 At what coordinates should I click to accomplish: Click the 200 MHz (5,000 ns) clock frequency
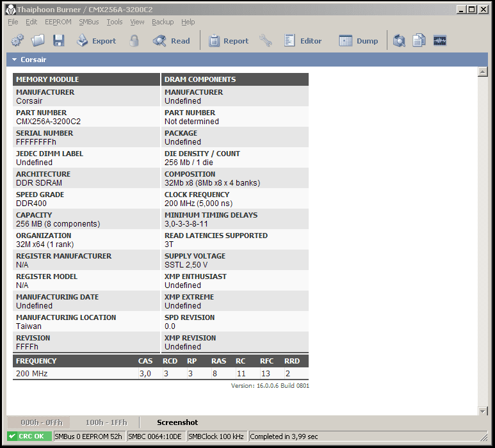click(199, 204)
